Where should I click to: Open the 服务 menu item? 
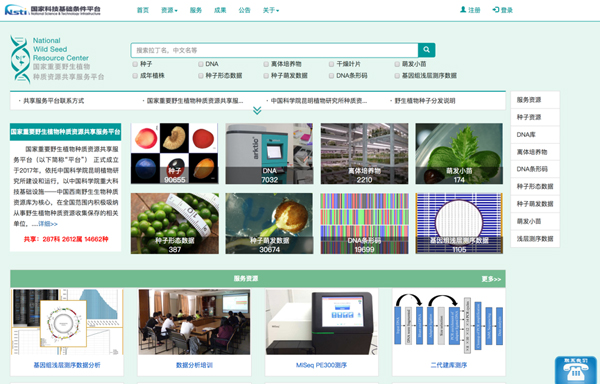pyautogui.click(x=196, y=10)
